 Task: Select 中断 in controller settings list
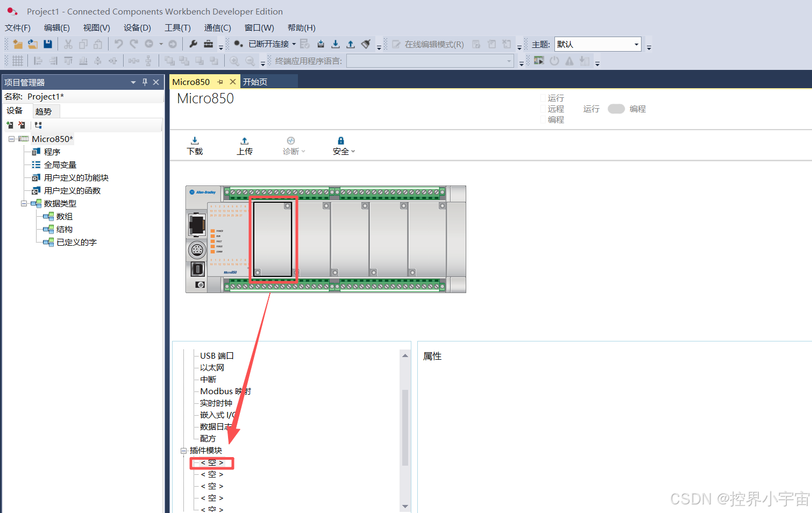208,379
